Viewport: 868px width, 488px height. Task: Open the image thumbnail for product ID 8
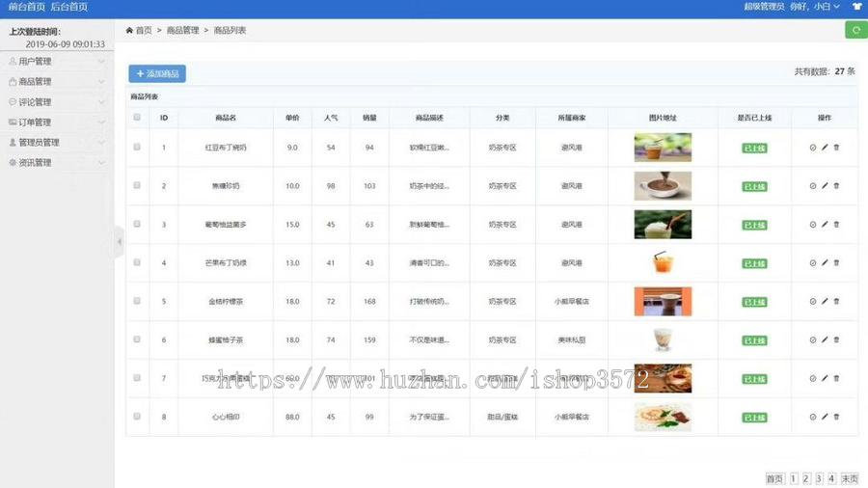pyautogui.click(x=663, y=417)
